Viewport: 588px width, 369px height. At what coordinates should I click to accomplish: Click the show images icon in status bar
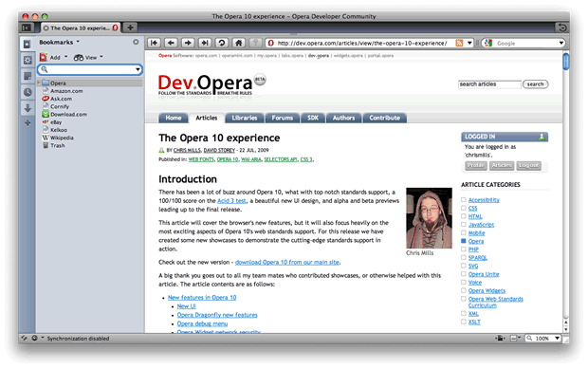513,339
